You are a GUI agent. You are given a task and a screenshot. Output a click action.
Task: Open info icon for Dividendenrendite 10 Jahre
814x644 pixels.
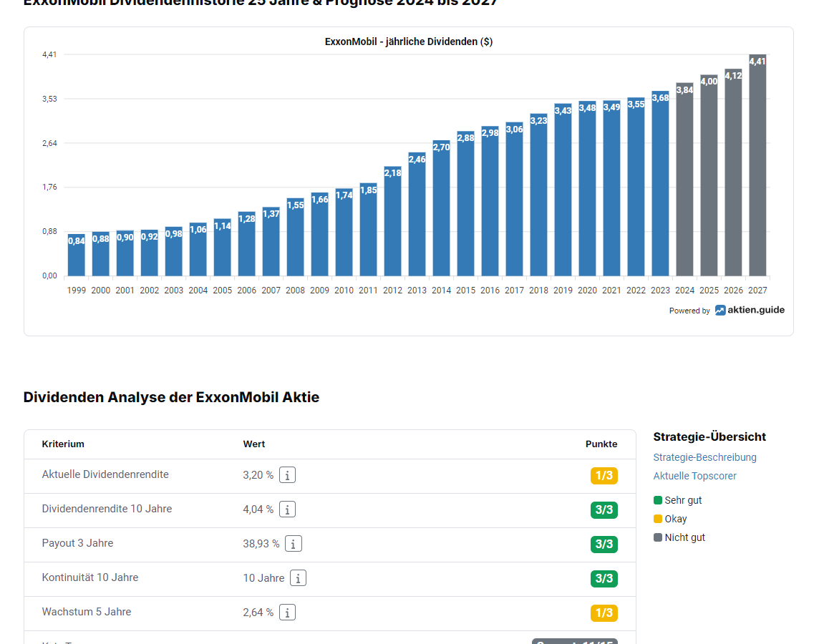pos(287,509)
